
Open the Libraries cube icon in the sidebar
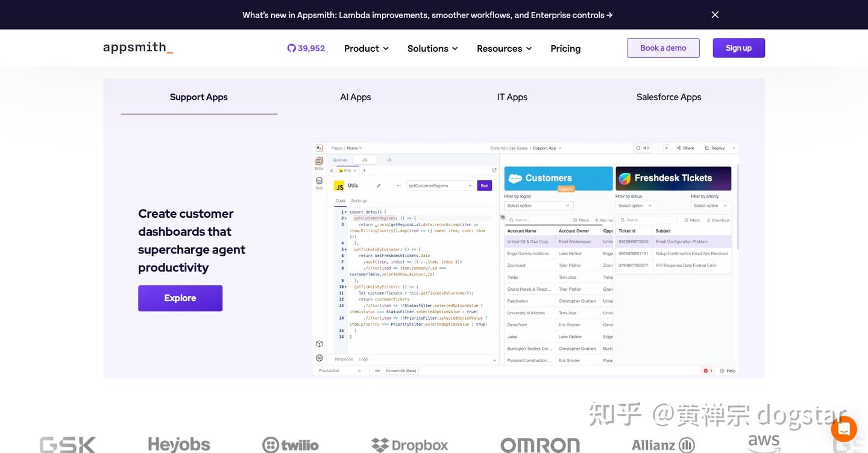coord(319,344)
